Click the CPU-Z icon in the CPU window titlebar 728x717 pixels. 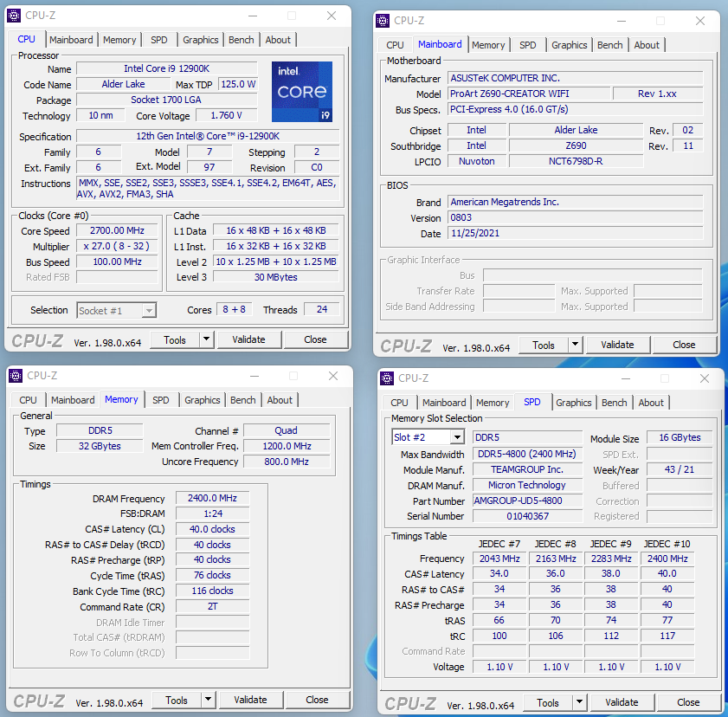coord(14,15)
